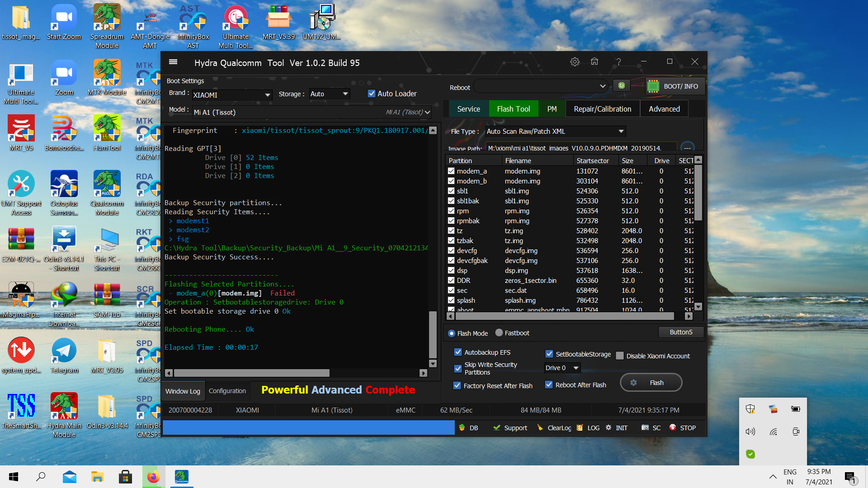Switch to the Window Log tab
868x488 pixels.
click(183, 391)
